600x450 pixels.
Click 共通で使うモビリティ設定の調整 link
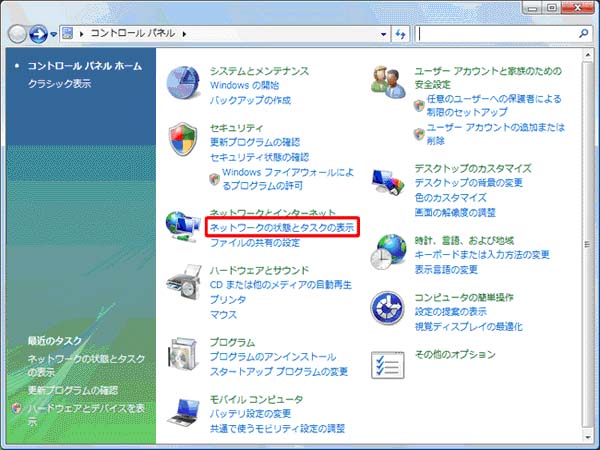[277, 429]
